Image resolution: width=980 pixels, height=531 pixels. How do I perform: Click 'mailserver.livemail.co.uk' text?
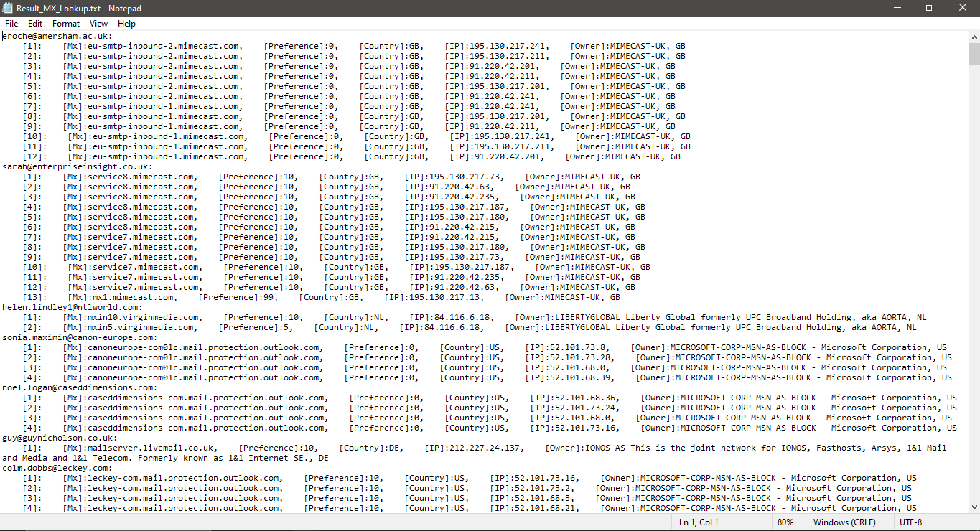[x=151, y=448]
